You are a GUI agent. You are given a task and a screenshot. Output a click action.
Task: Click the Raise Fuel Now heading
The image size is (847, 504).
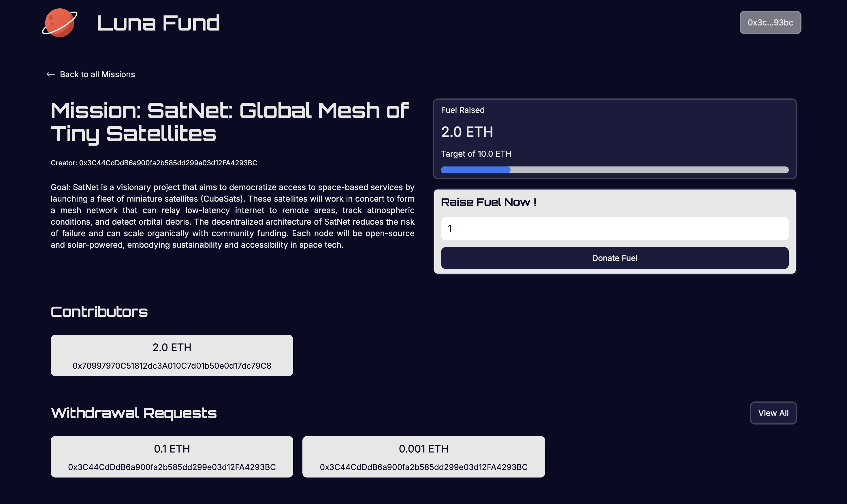(x=488, y=202)
